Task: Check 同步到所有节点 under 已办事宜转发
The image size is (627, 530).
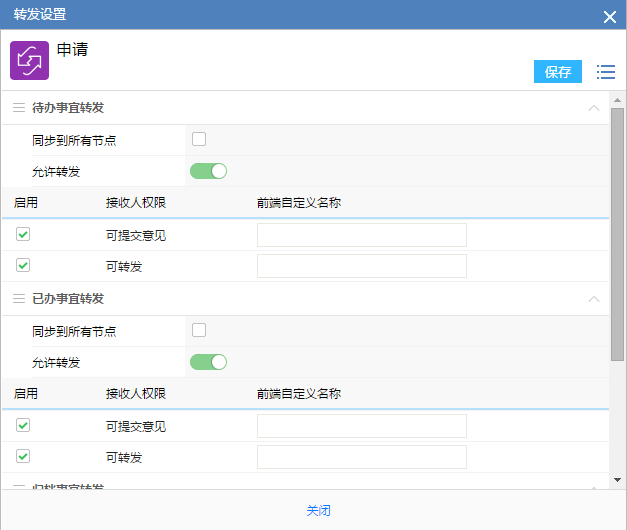Action: click(199, 330)
